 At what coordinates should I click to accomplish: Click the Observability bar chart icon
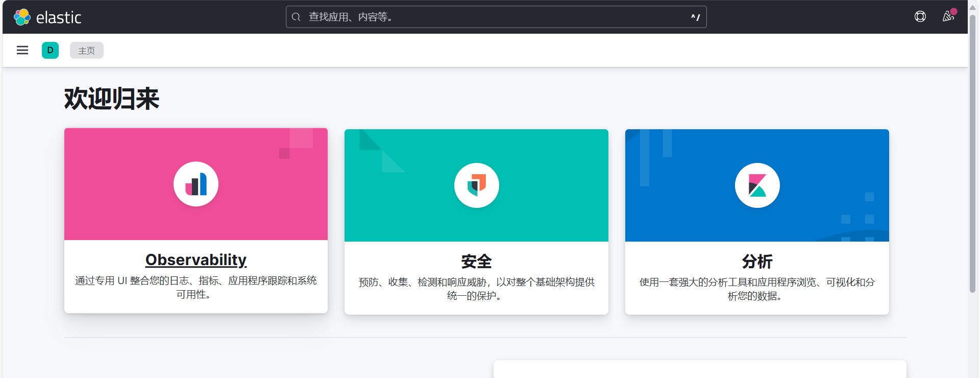196,184
